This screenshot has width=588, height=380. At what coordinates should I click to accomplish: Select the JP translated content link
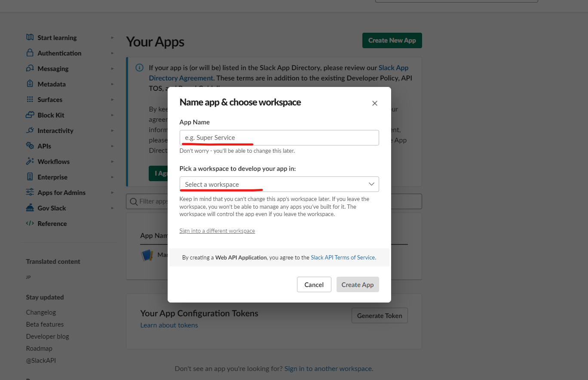28,277
